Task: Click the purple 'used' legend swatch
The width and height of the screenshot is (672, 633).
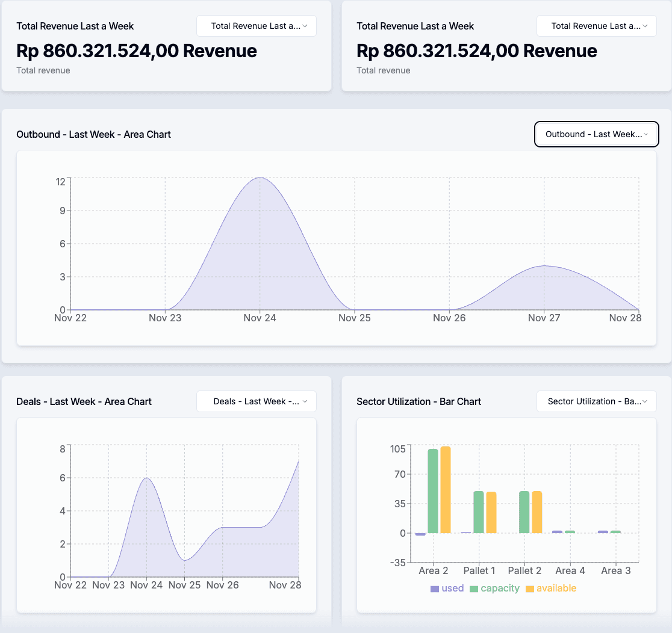Action: [x=434, y=588]
